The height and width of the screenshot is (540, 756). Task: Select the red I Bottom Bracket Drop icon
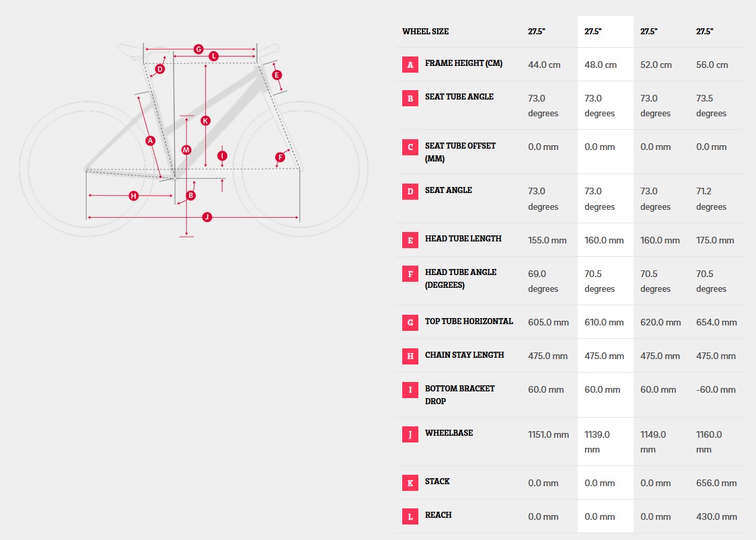coord(410,389)
